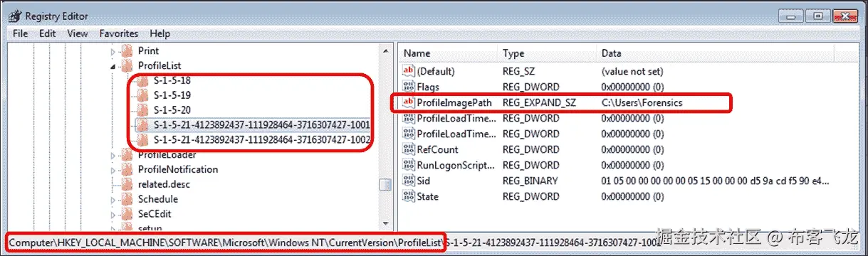This screenshot has width=868, height=256.
Task: Expand the SeCEdit key
Action: tap(113, 214)
